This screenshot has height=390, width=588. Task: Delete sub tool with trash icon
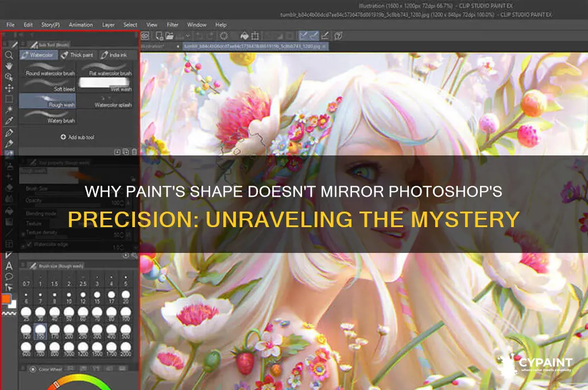coord(134,152)
